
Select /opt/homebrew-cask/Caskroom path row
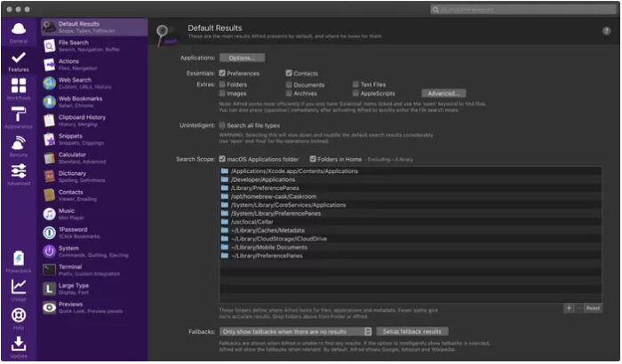coord(411,197)
